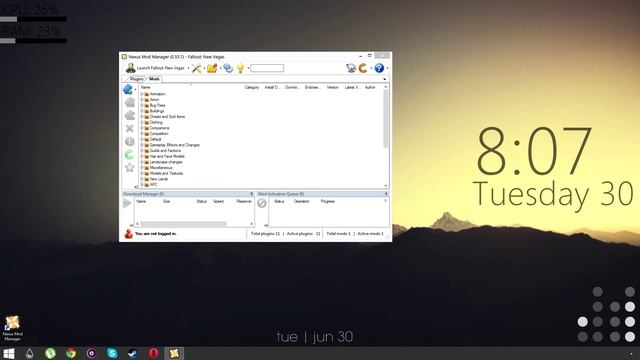Open Nexus Mod Manager desktop shortcut
The width and height of the screenshot is (640, 360).
[x=12, y=328]
